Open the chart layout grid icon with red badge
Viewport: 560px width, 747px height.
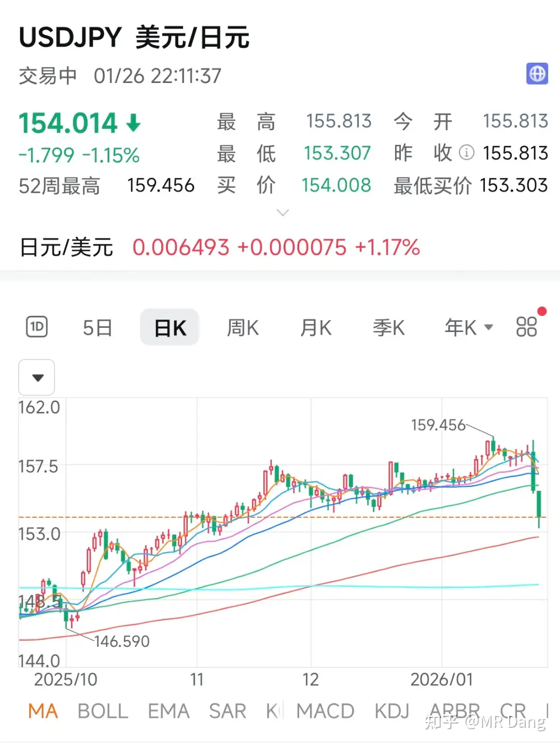coord(525,327)
